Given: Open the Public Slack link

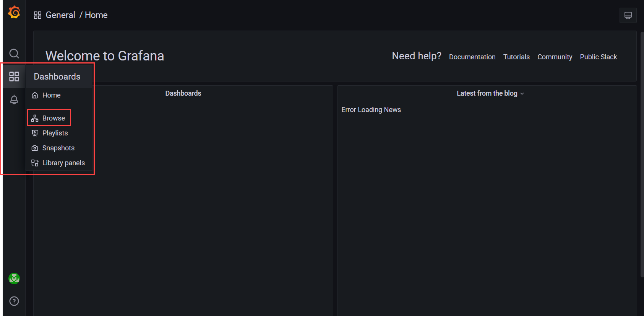Looking at the screenshot, I should [598, 57].
